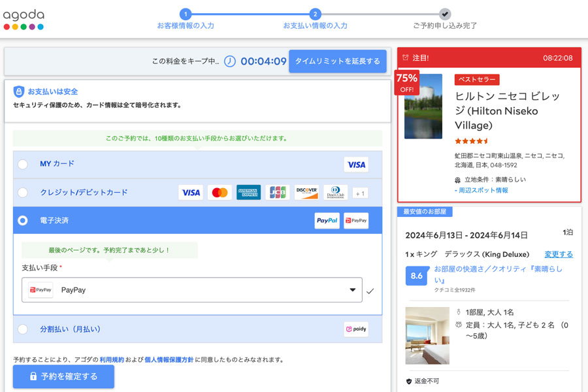
Task: Click the 分割払い(月払い) label
Action: [x=71, y=329]
